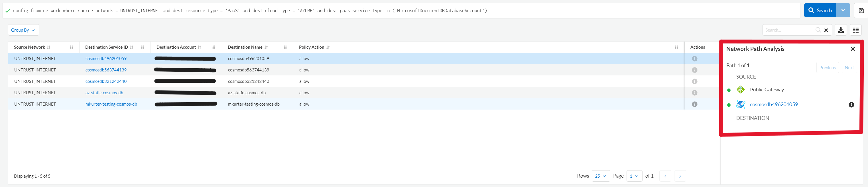The width and height of the screenshot is (868, 187).
Task: Click info icon for mkurter-testing-cosmos-db row
Action: (694, 104)
